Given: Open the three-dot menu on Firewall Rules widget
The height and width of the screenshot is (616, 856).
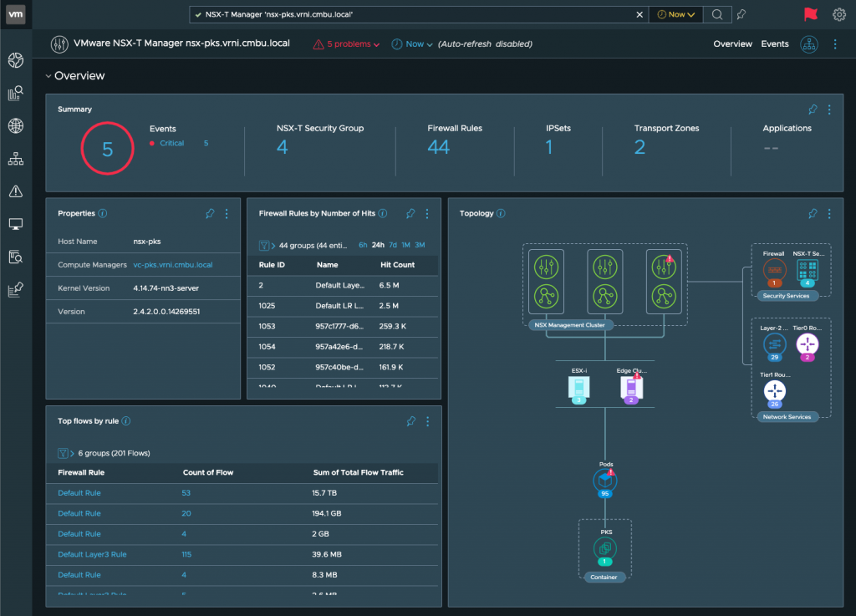Looking at the screenshot, I should (x=427, y=213).
